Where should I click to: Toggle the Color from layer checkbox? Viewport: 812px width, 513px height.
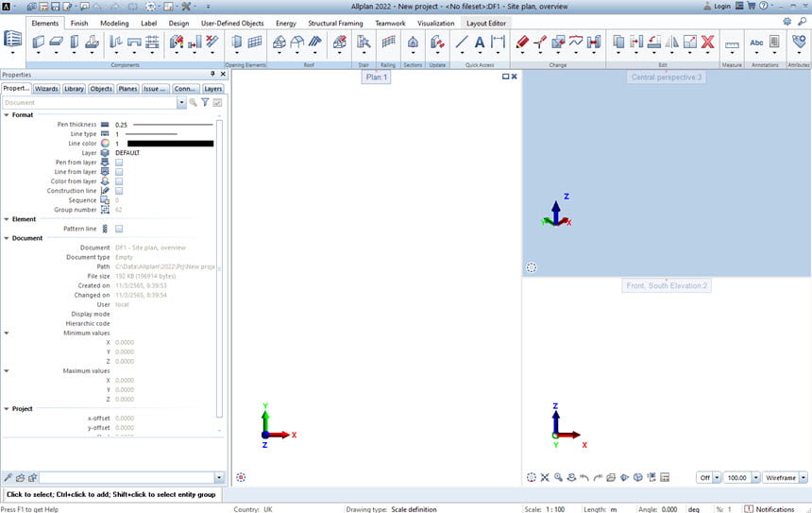tap(119, 181)
